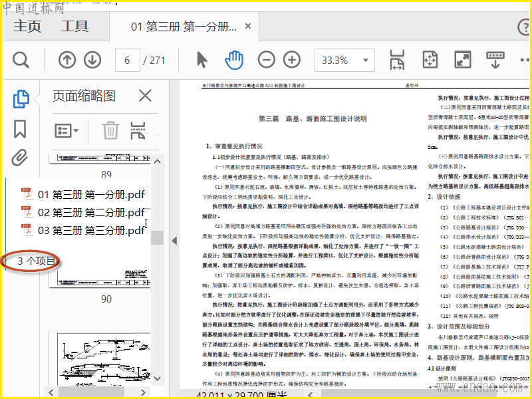The width and height of the screenshot is (532, 399).
Task: Fit one full page to window
Action: coord(430,60)
